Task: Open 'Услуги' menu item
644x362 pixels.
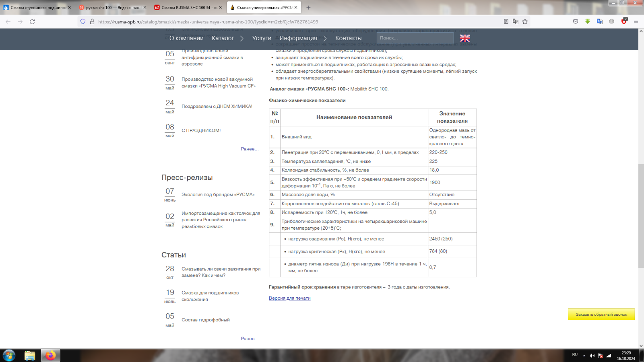Action: click(262, 38)
